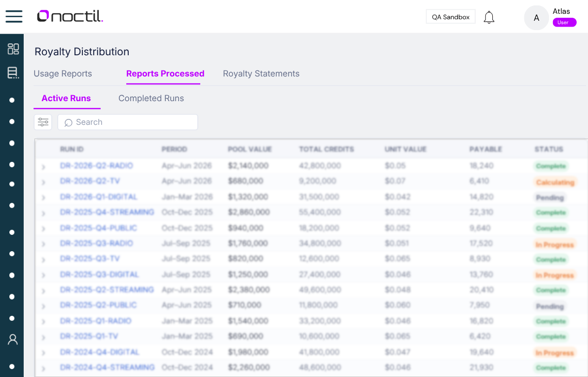Click unit value $0.07
588x377 pixels.
[x=395, y=181]
